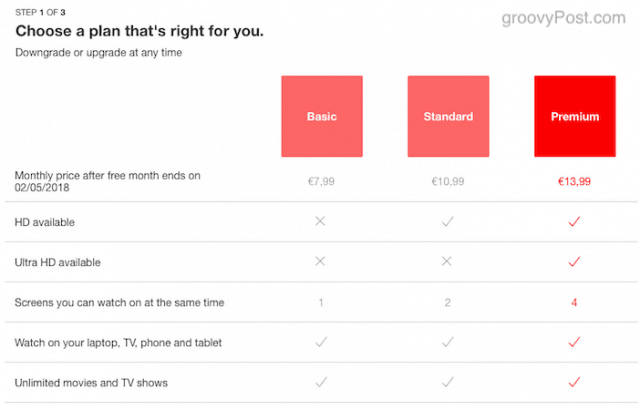Click the Premium HD available red checkmark
The width and height of the screenshot is (640, 410).
[574, 222]
